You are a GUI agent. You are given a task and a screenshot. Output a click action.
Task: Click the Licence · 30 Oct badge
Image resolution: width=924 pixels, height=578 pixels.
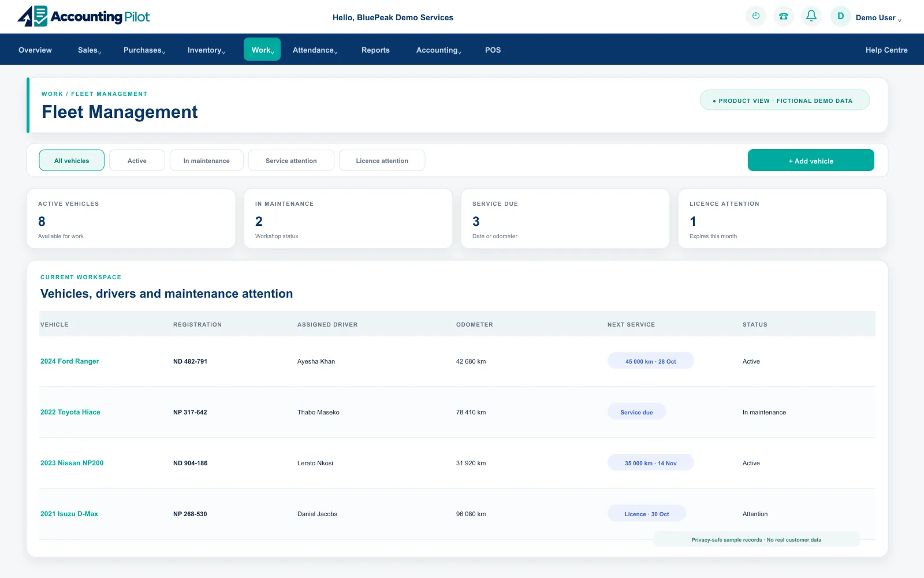(647, 514)
